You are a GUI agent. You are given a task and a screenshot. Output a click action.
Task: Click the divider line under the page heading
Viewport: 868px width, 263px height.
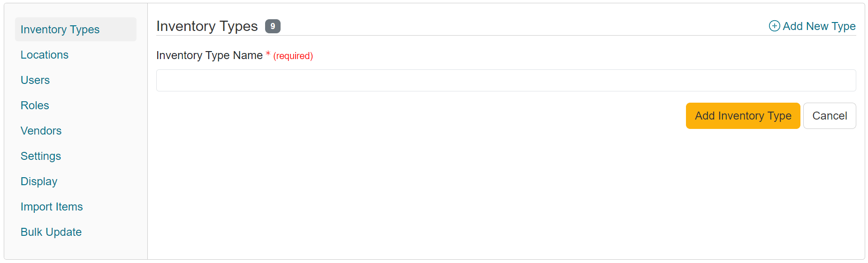(x=469, y=35)
